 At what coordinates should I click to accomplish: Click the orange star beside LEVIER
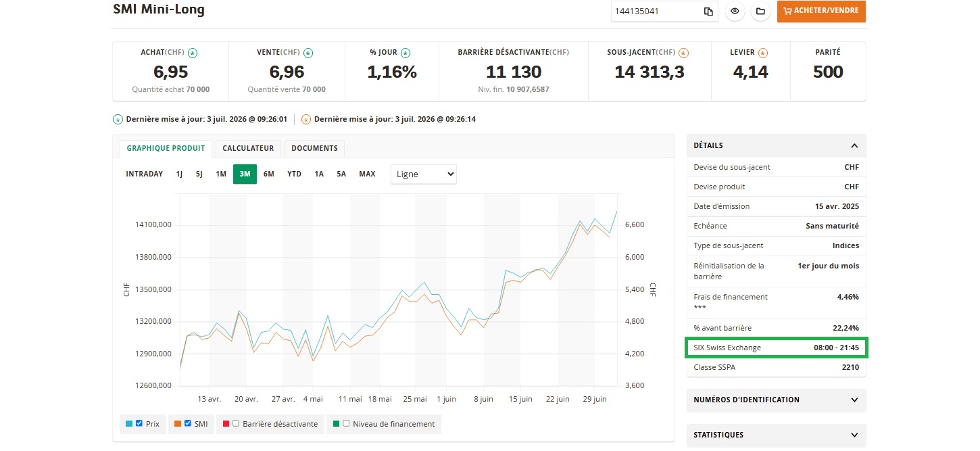(763, 53)
